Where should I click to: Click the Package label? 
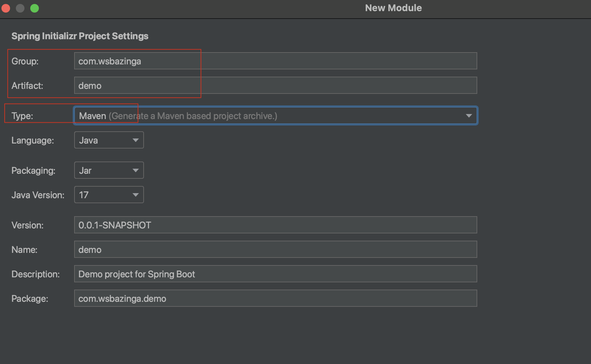[x=30, y=299]
